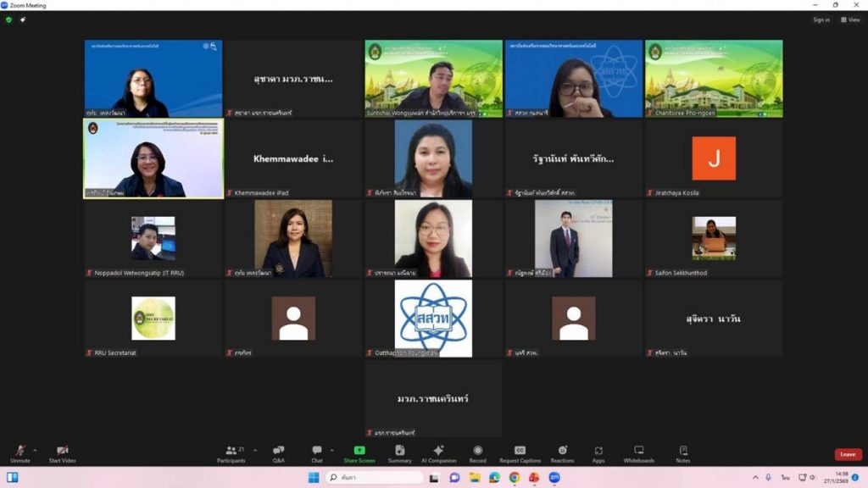This screenshot has width=868, height=488.
Task: Select the RRU Secretariat participant tile
Action: coord(153,319)
